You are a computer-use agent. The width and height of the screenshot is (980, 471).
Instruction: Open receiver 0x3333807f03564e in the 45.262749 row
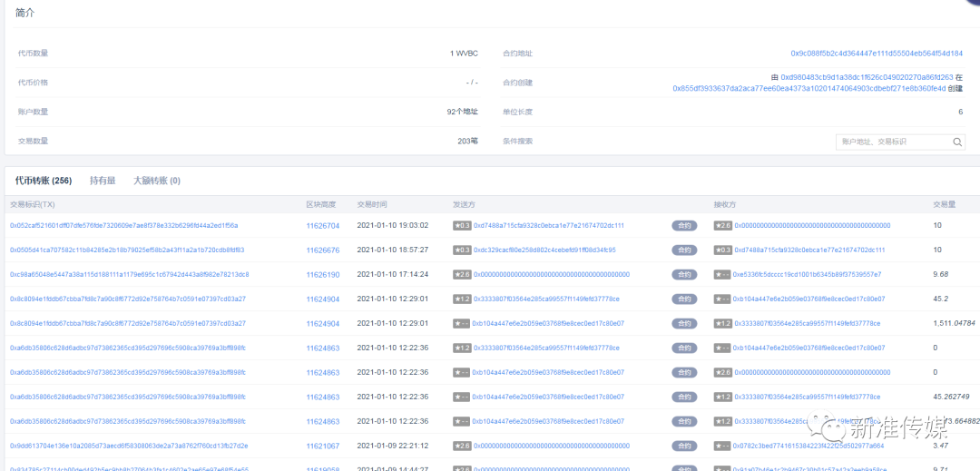[x=808, y=397]
